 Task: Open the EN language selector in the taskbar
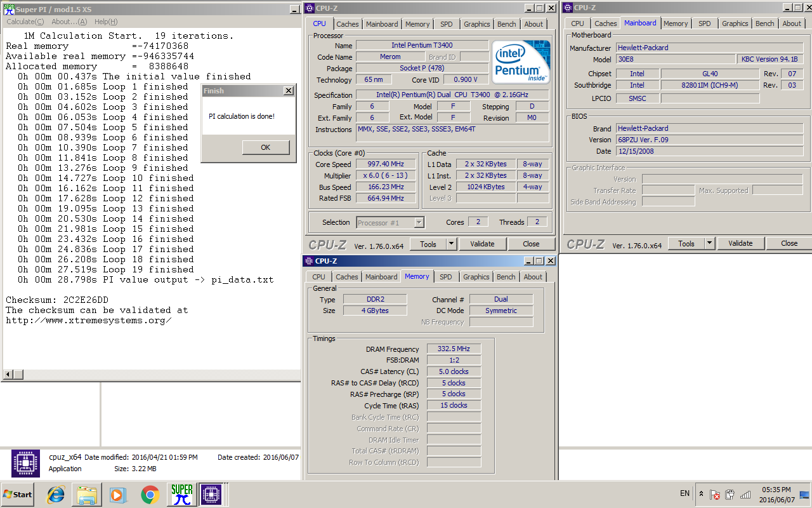click(x=684, y=493)
